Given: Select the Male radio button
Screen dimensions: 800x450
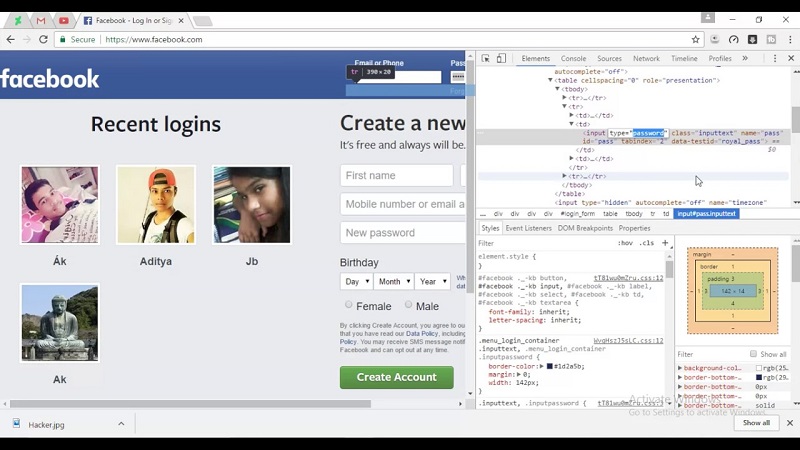Looking at the screenshot, I should pos(408,305).
